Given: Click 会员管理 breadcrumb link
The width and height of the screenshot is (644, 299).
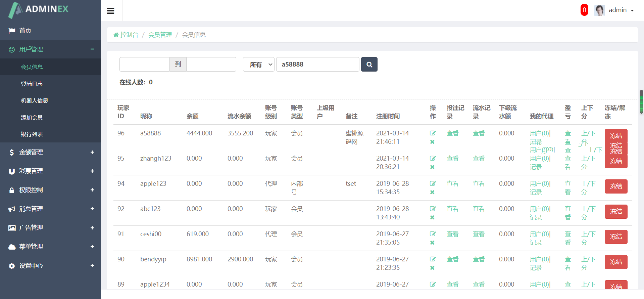Looking at the screenshot, I should tap(160, 35).
